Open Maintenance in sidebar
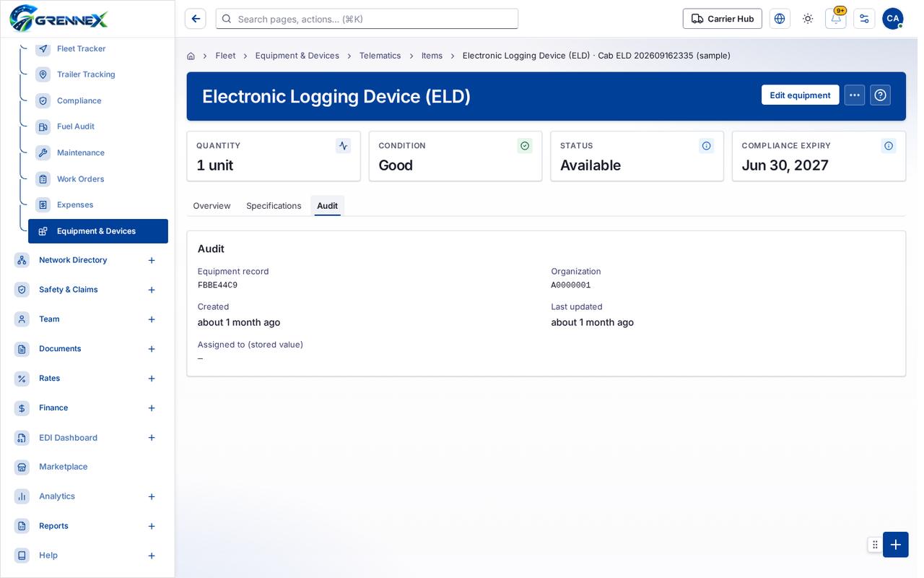Image resolution: width=924 pixels, height=578 pixels. (x=81, y=152)
